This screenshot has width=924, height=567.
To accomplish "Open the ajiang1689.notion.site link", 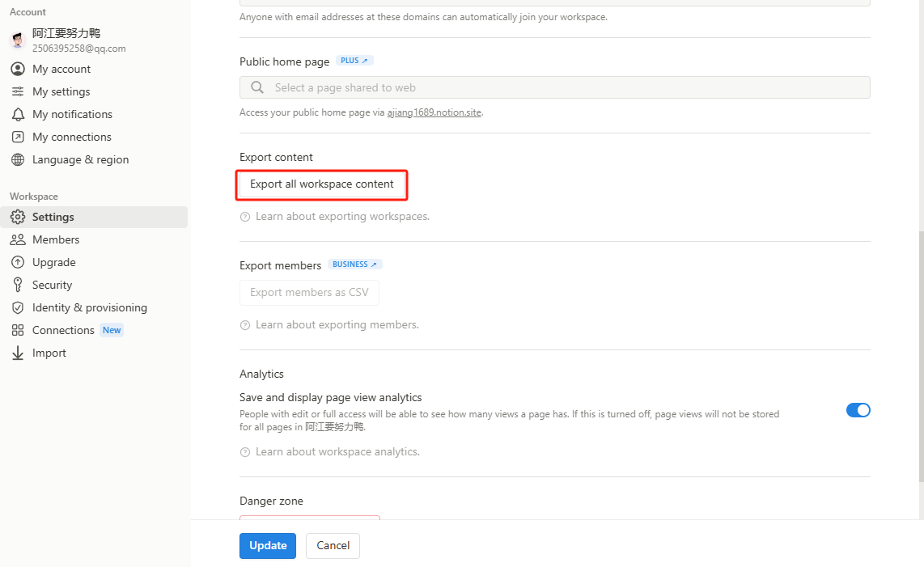I will 434,112.
